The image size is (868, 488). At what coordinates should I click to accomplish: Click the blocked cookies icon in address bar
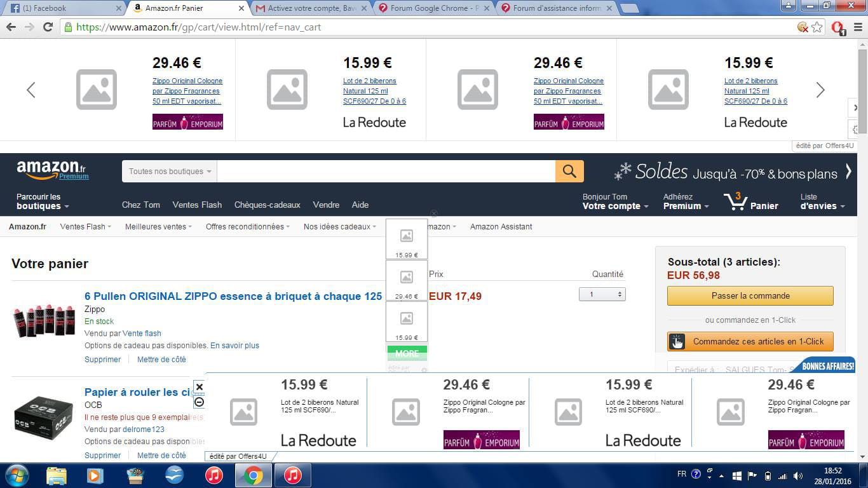[x=803, y=27]
